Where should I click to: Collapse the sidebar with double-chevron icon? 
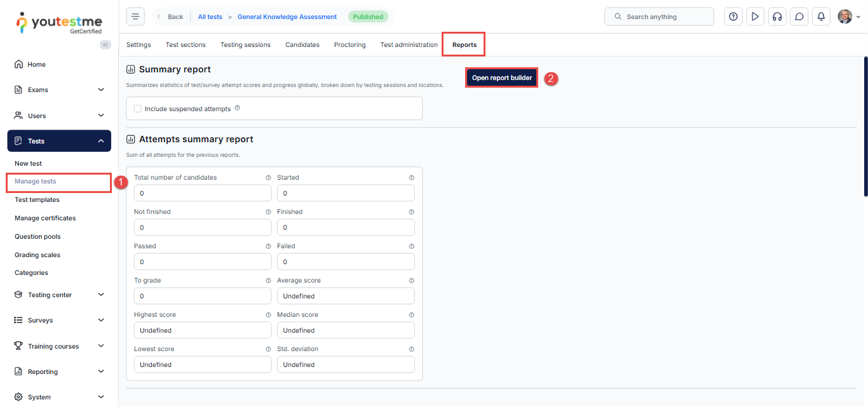[x=105, y=44]
